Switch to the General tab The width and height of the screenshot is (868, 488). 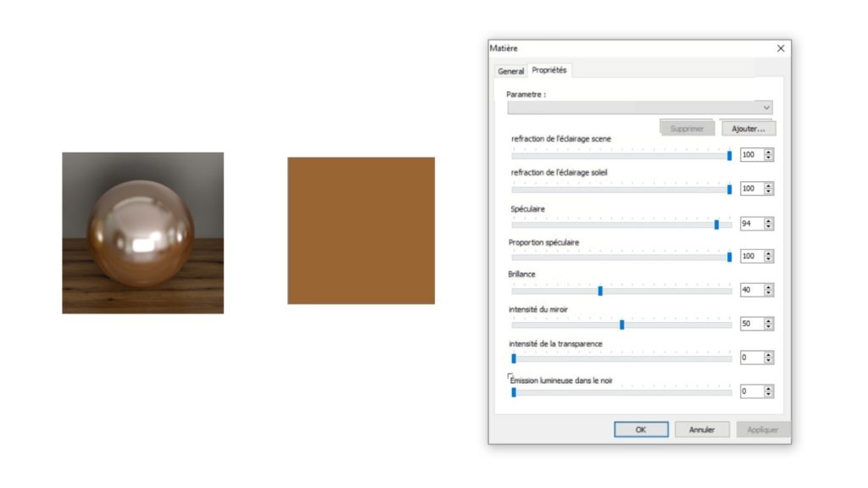[x=510, y=71]
